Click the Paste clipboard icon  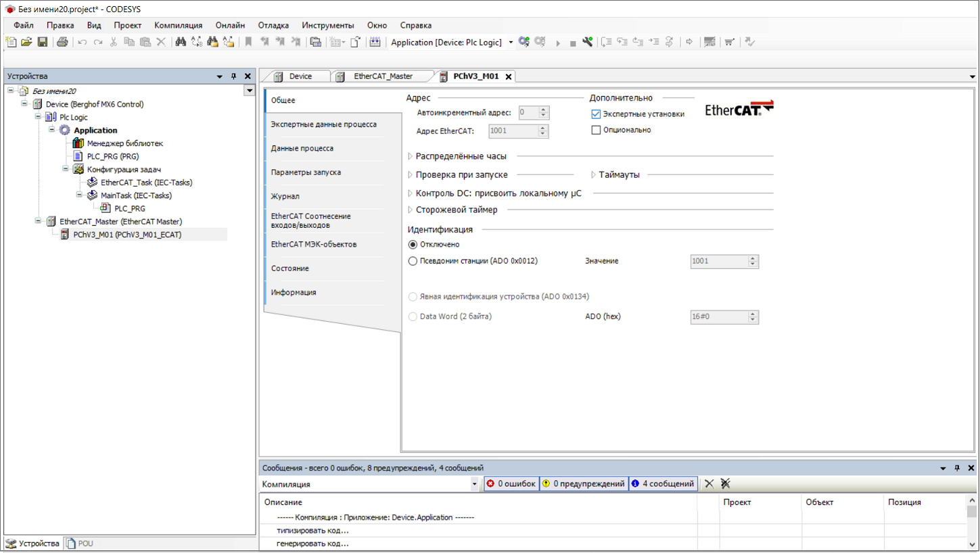point(145,42)
